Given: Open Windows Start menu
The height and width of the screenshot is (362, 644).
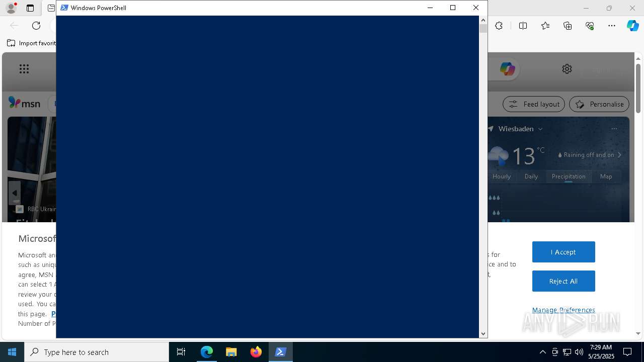Looking at the screenshot, I should pos(12,352).
